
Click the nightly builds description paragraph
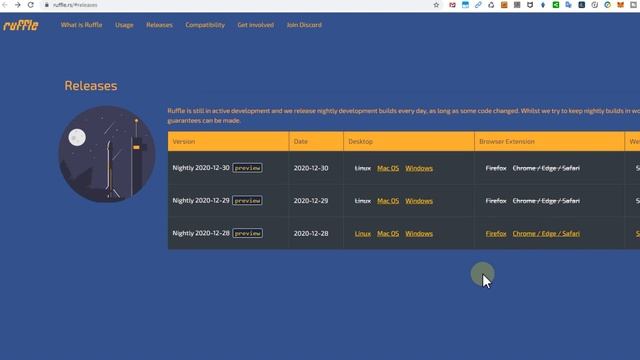[x=404, y=116]
